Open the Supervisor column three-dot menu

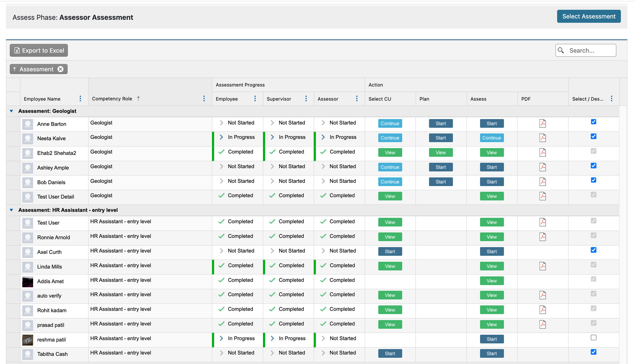(x=306, y=99)
